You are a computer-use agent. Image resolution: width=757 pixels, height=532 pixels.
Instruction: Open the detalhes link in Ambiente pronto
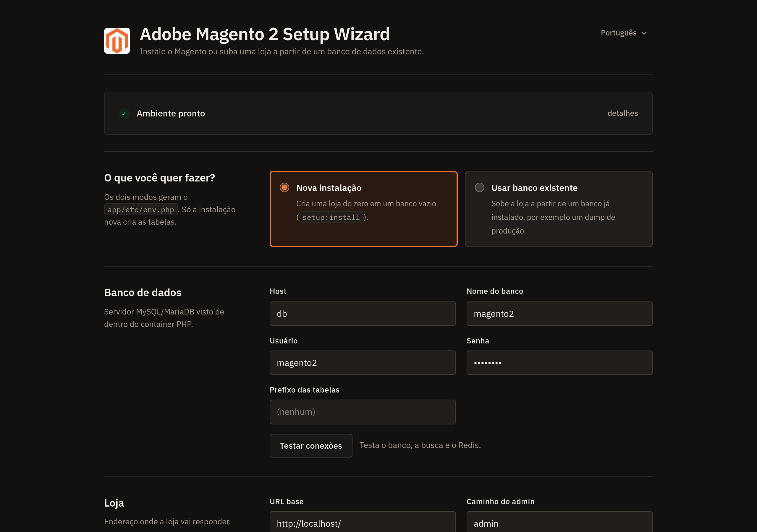(622, 113)
